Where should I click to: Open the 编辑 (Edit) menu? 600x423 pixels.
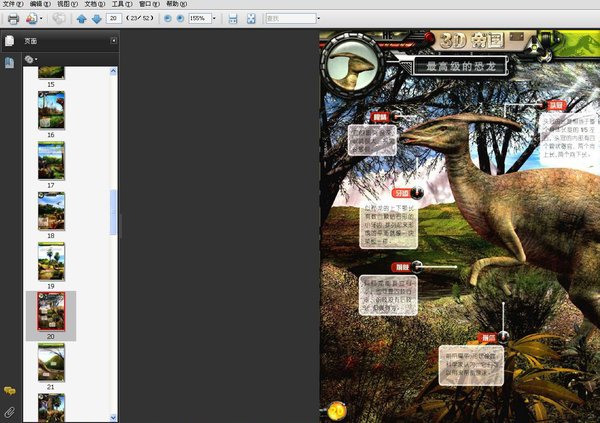point(40,4)
